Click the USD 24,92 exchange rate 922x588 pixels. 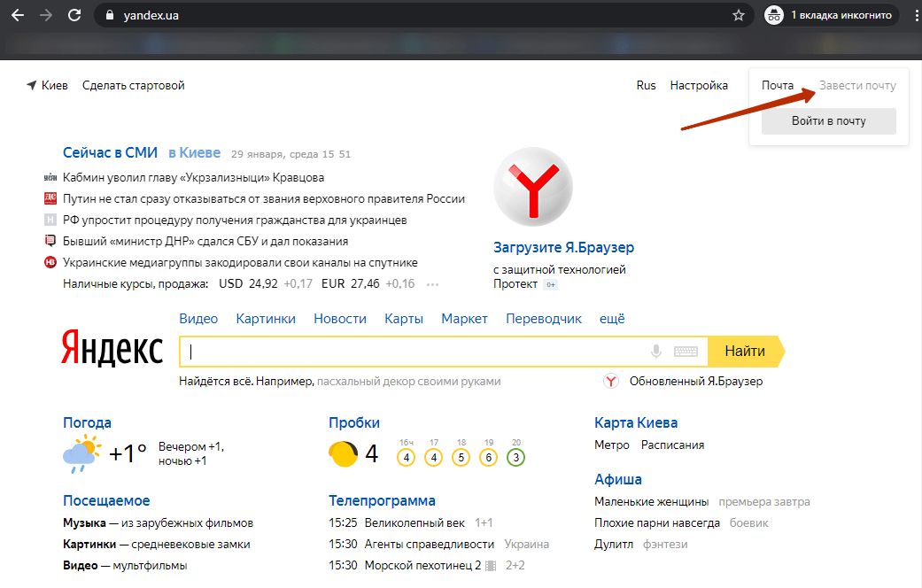click(248, 283)
